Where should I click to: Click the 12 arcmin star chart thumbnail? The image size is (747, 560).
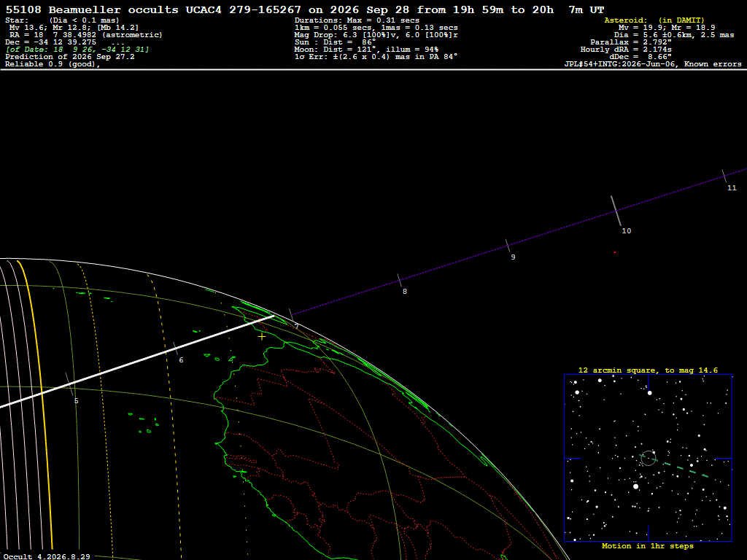tap(648, 458)
